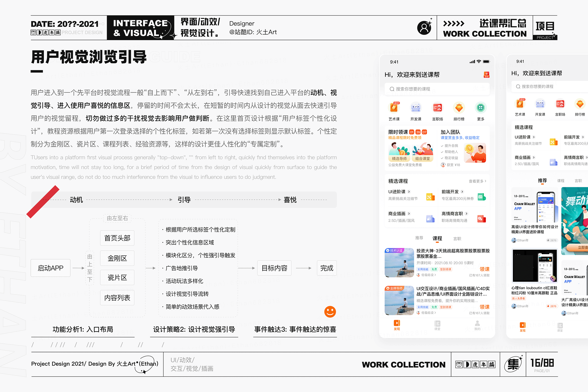This screenshot has width=588, height=392.
Task: Tap the green 前端开发 icon in left phone
Action: click(x=481, y=197)
